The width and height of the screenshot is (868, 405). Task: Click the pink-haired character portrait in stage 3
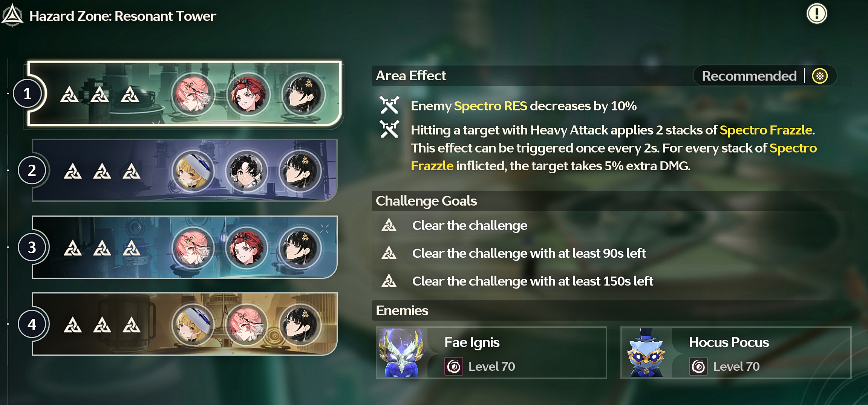pyautogui.click(x=193, y=248)
